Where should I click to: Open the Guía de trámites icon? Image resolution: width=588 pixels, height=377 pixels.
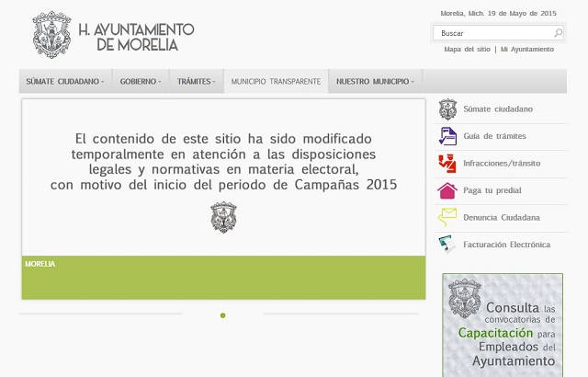coord(447,136)
